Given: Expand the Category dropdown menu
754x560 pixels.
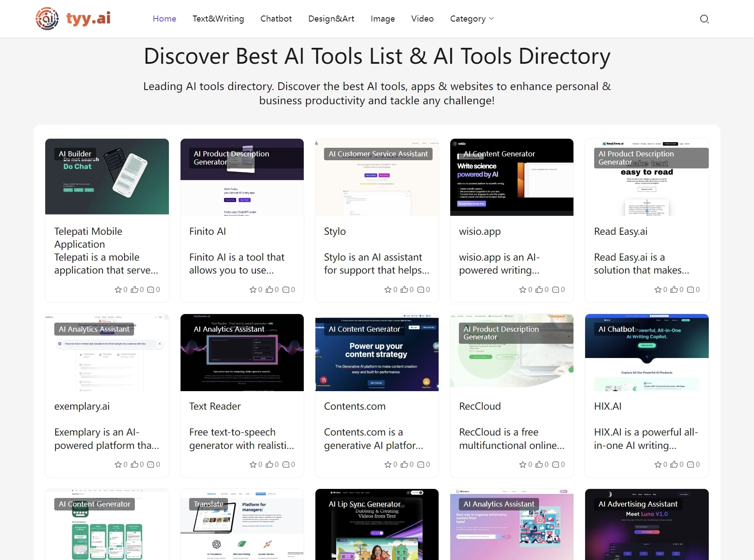Looking at the screenshot, I should (x=472, y=19).
